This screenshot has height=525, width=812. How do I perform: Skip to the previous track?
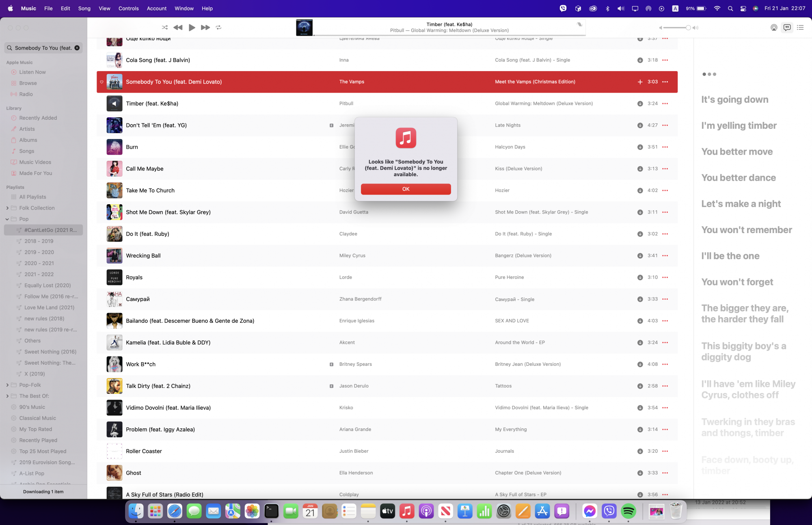178,28
